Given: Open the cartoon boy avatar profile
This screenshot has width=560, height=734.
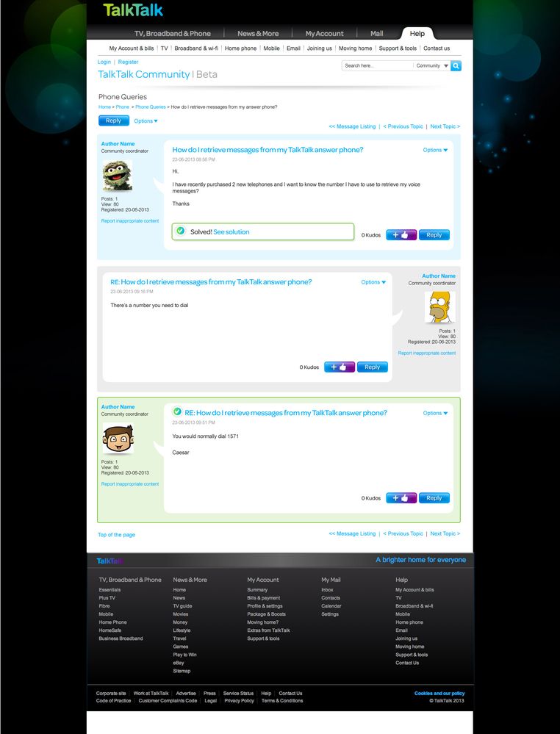Looking at the screenshot, I should 118,438.
